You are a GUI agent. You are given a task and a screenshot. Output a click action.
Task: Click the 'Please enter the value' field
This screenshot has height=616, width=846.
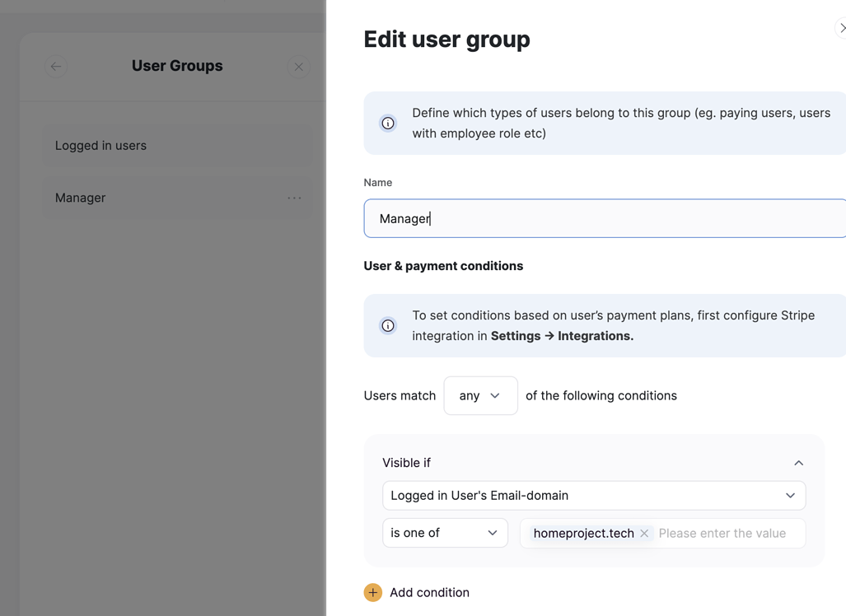[x=725, y=533]
